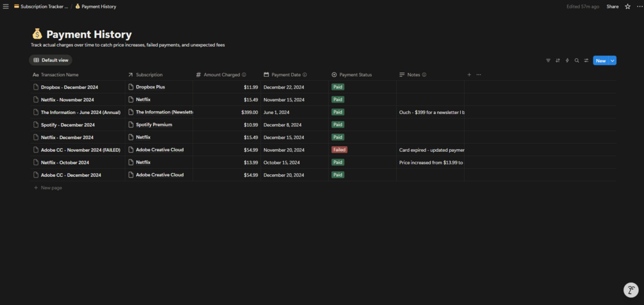Open Subscription column header
The width and height of the screenshot is (644, 305).
point(159,75)
